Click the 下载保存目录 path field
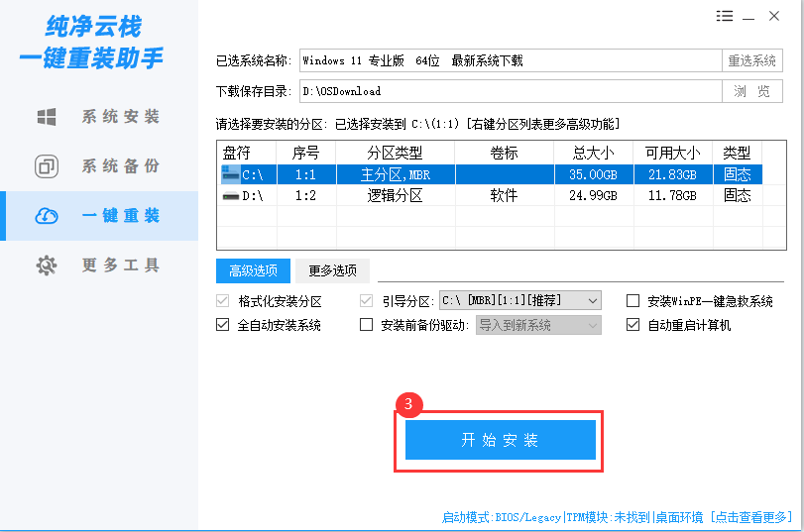This screenshot has width=804, height=532. click(510, 91)
